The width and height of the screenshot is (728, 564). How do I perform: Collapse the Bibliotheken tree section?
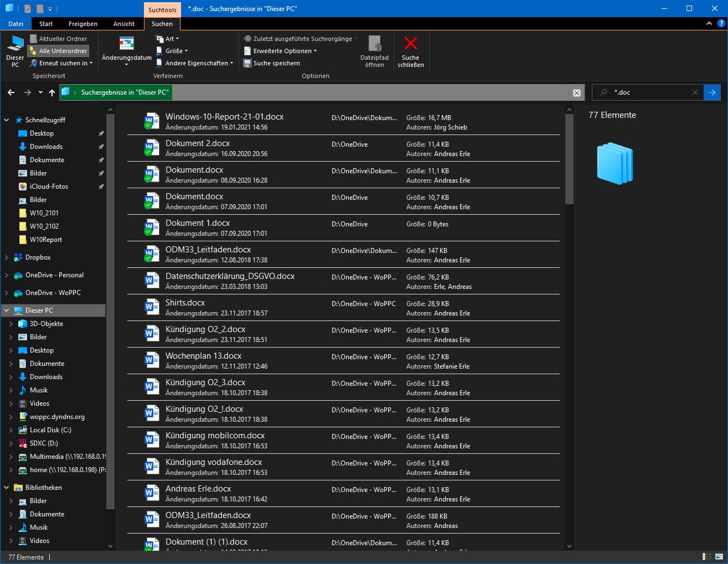click(x=7, y=488)
